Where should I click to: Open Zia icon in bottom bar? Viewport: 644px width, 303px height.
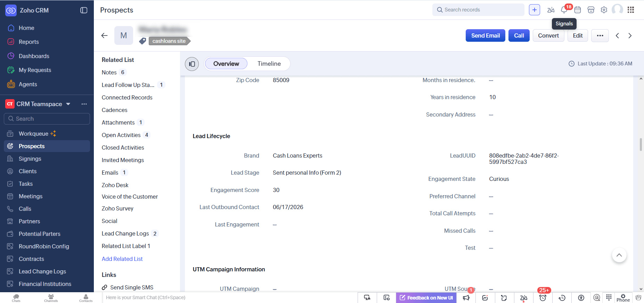click(x=524, y=298)
